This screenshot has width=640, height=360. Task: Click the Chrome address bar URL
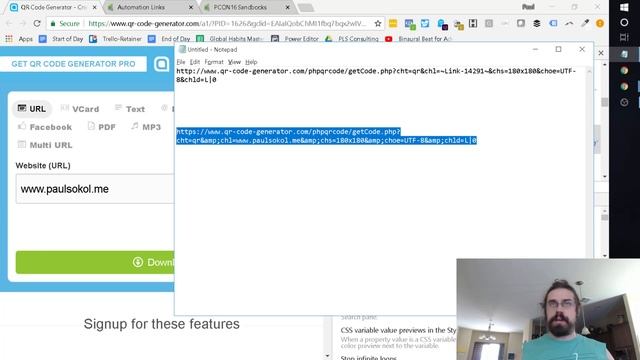[x=227, y=24]
